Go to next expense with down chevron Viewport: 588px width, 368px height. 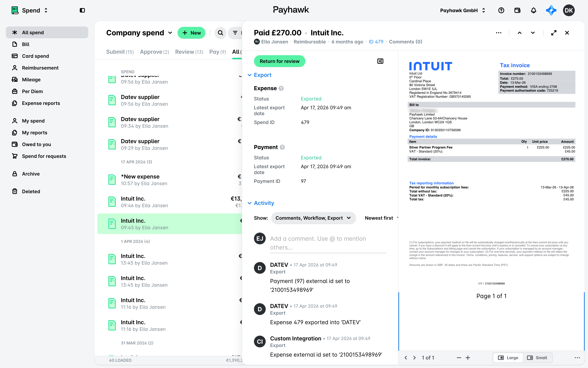point(533,33)
